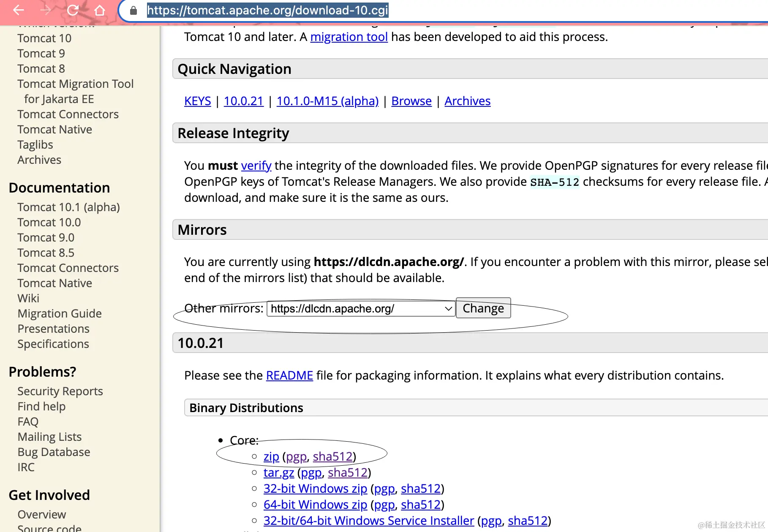Open the Other mirrors dropdown

(361, 309)
